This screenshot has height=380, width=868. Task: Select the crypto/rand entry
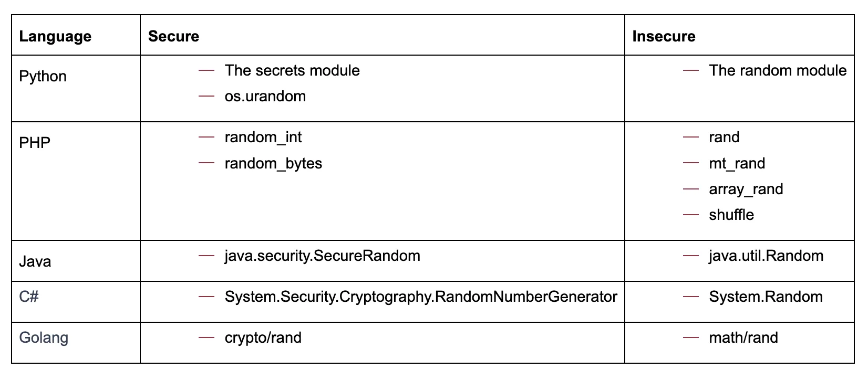click(263, 338)
